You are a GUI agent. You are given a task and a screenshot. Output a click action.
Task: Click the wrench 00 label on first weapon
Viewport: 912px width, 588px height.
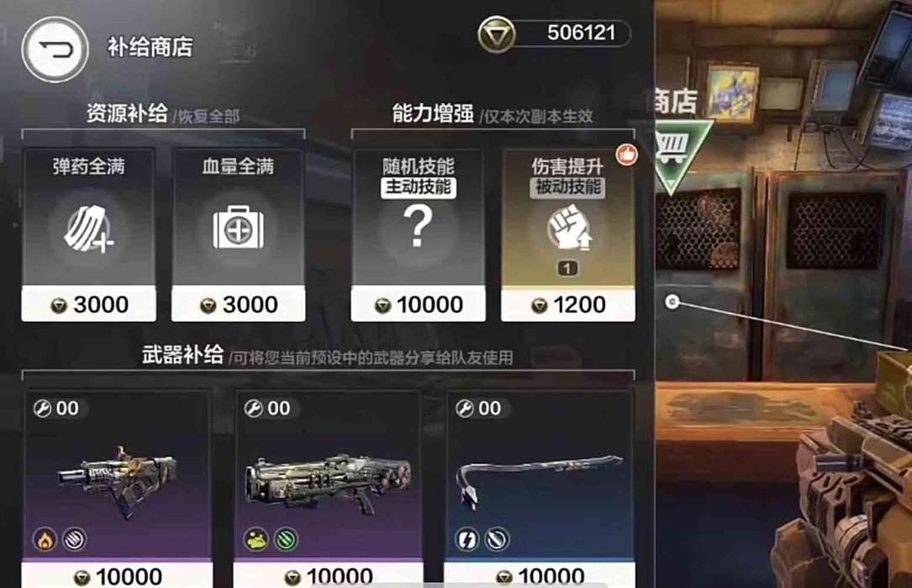tap(56, 408)
